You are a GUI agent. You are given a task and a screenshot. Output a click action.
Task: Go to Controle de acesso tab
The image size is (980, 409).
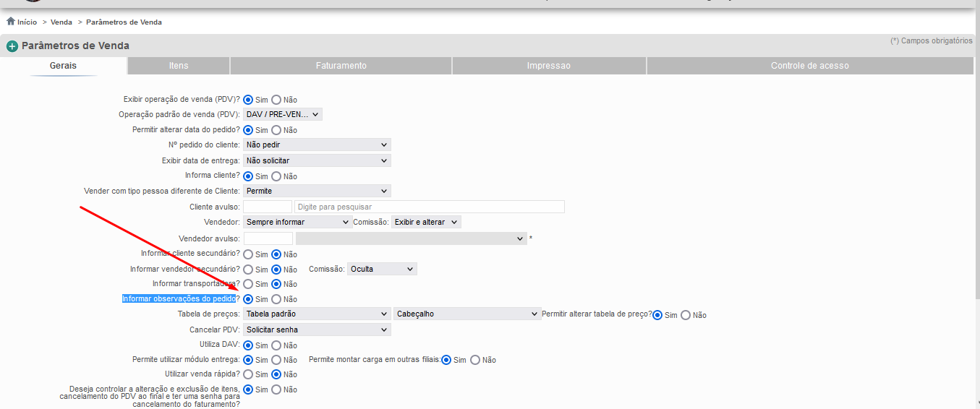click(810, 66)
